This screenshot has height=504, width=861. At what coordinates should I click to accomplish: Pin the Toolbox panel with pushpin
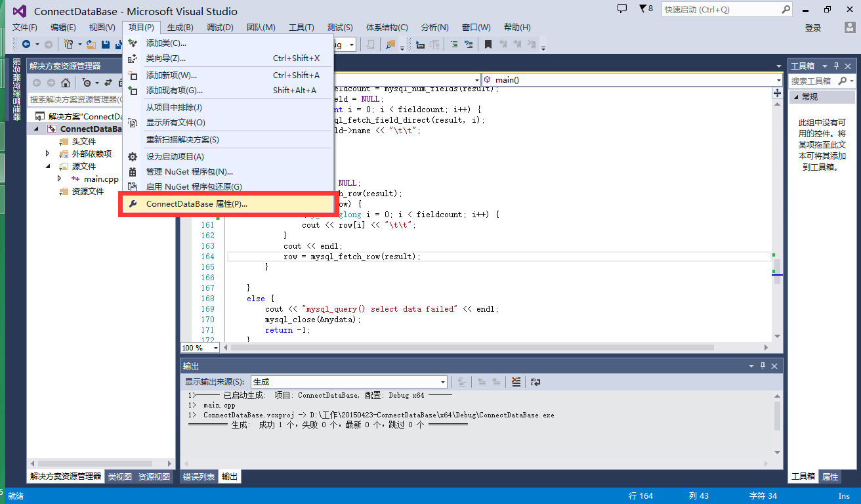[836, 66]
